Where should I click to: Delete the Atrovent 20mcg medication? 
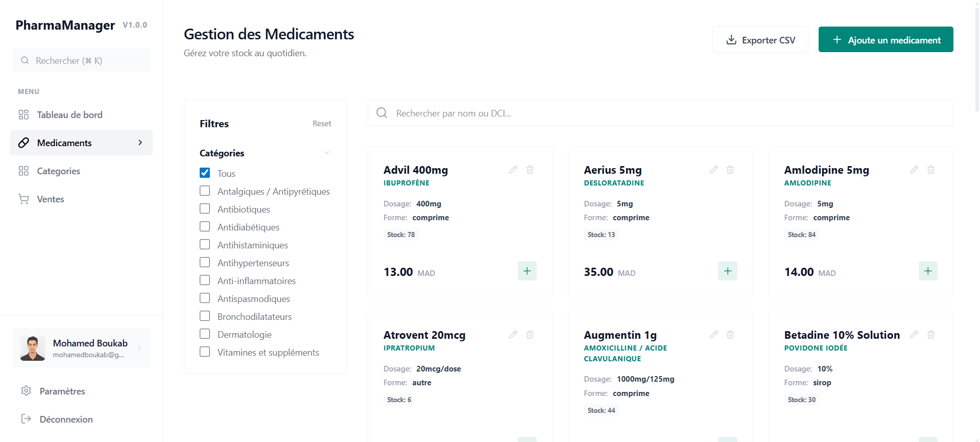click(x=530, y=335)
